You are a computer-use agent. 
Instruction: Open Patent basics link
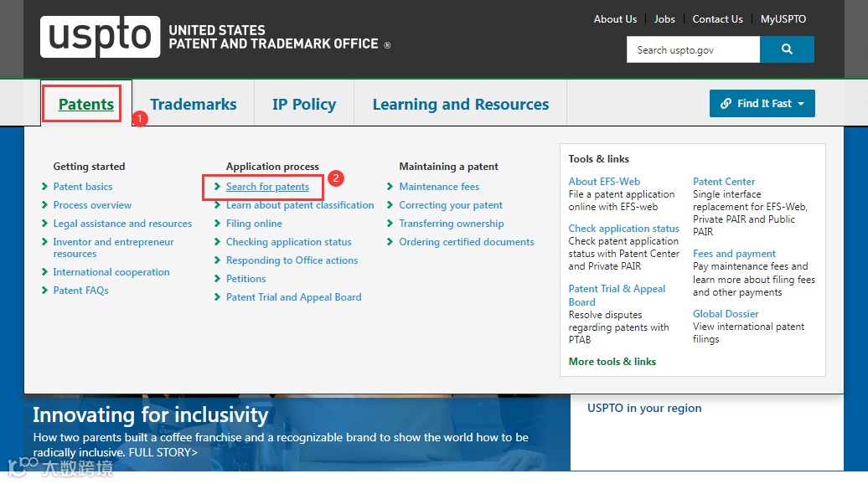(x=82, y=187)
